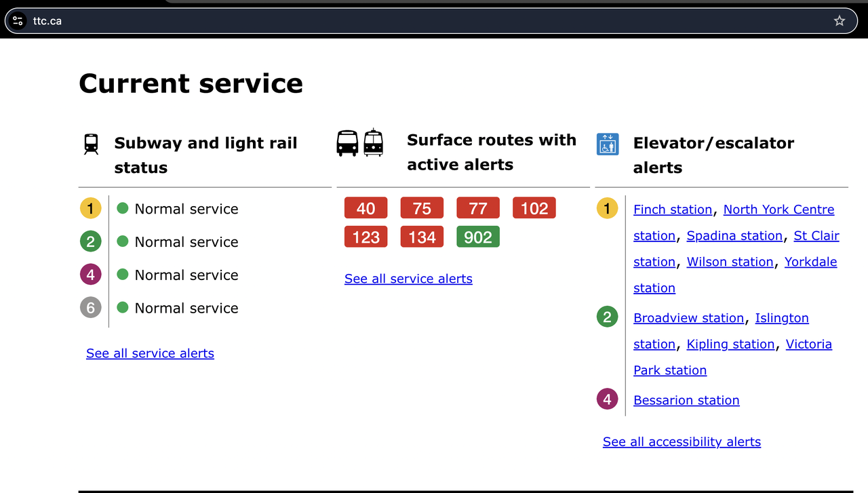Viewport: 868px width, 493px height.
Task: Open the Finch station link
Action: [673, 210]
